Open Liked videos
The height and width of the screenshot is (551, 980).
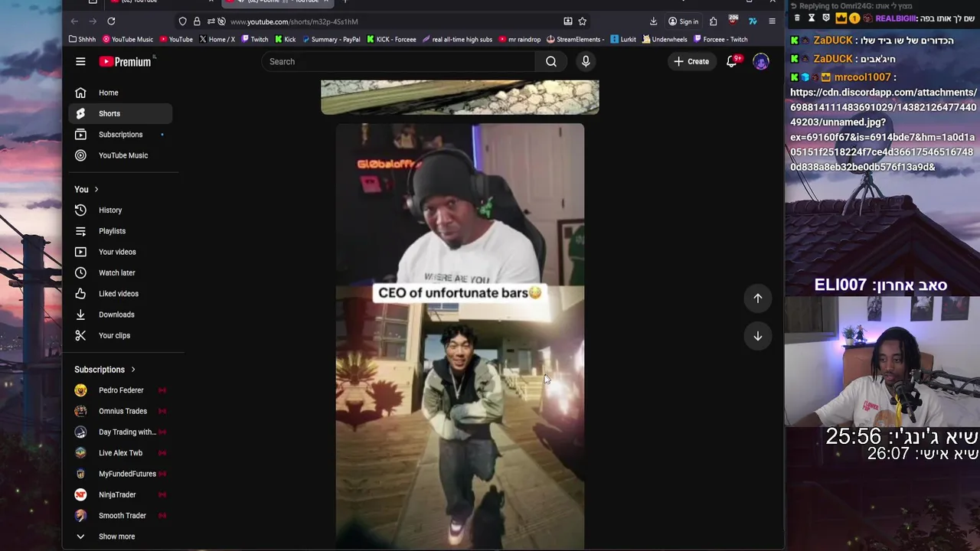(x=120, y=294)
